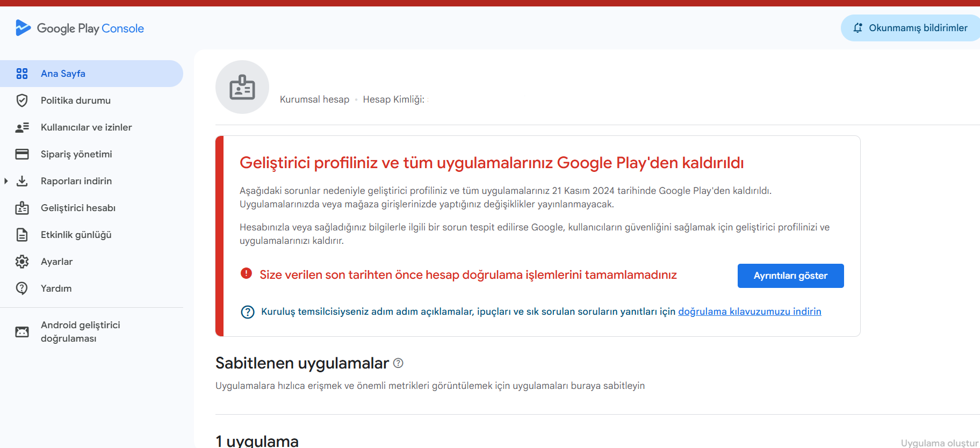
Task: Click the Geliştirici hesabı badge icon
Action: 22,208
